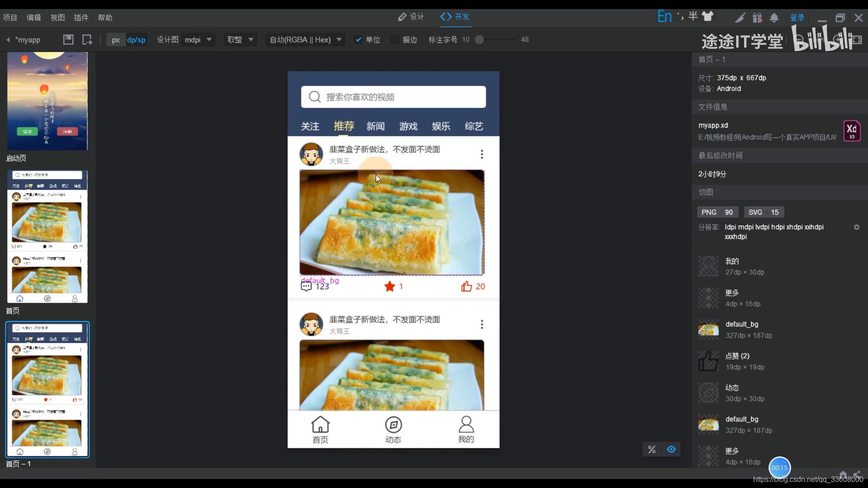Switch to the 设计 tab
Screen dimensions: 868x488
pos(411,17)
